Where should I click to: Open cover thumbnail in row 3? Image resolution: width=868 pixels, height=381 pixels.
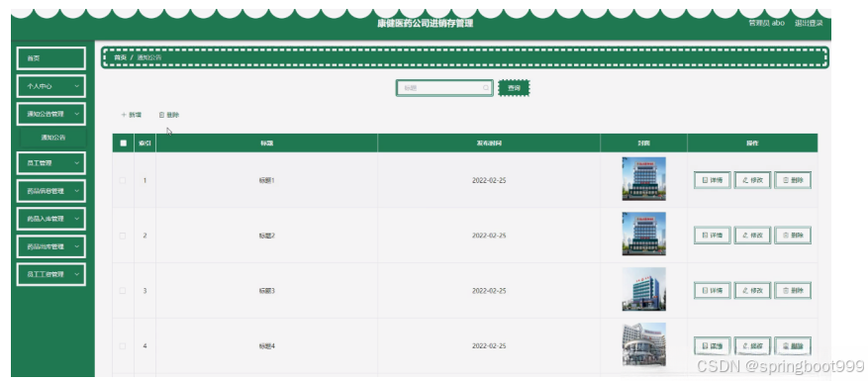(643, 289)
